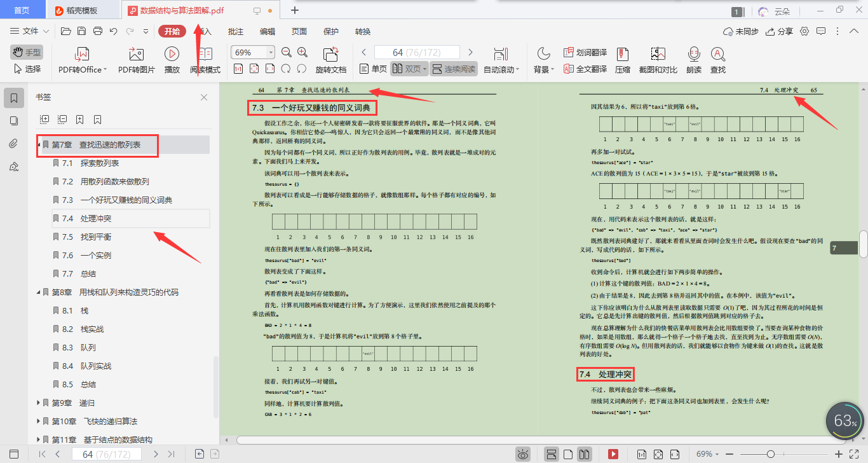Open the thumbnails panel sidebar icon

[x=14, y=121]
